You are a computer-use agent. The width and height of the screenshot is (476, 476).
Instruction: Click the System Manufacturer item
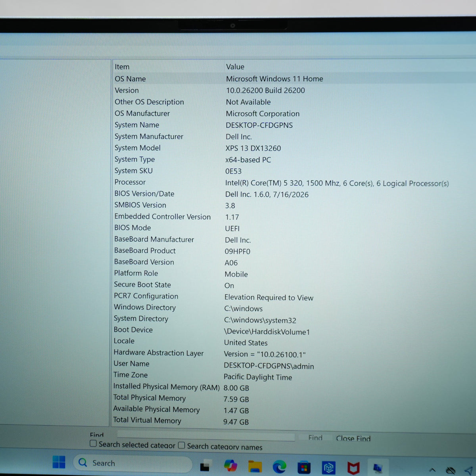pyautogui.click(x=149, y=136)
